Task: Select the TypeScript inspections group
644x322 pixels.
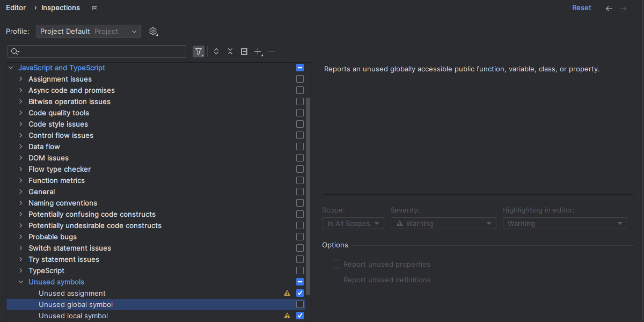Action: click(x=47, y=270)
